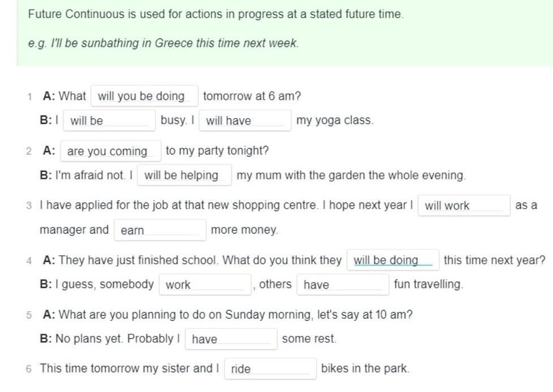Click 'to my party tonight?' text
Viewport: 553px width, 392px height.
217,150
